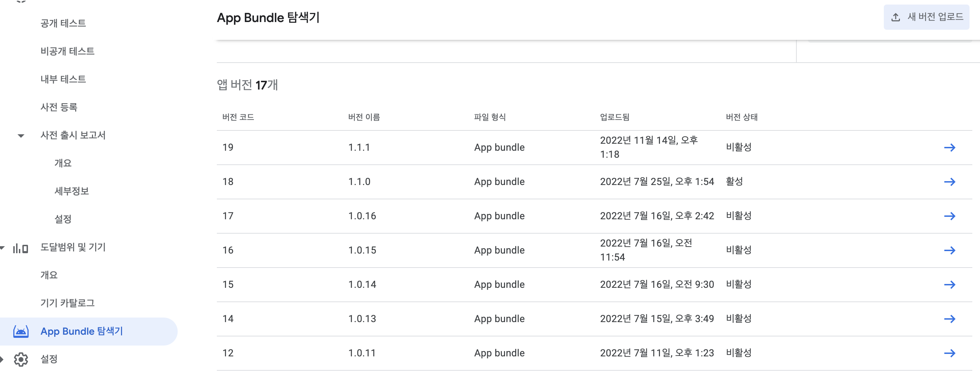Open 개요 under 사전 출시 보고서
Screen dimensions: 980x377
(x=63, y=163)
